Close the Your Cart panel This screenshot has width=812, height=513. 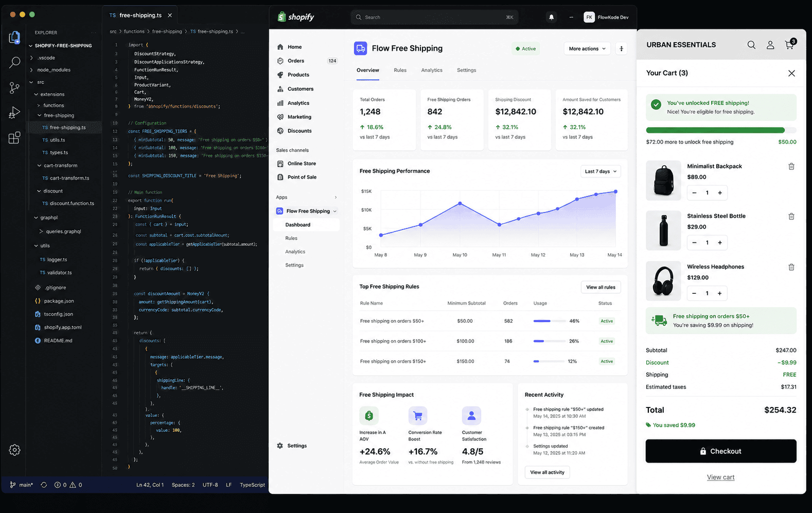pyautogui.click(x=791, y=73)
